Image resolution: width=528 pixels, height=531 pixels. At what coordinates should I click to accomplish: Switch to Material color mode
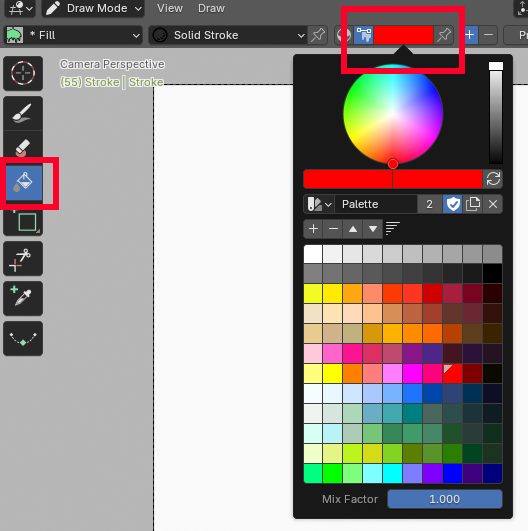coord(344,35)
